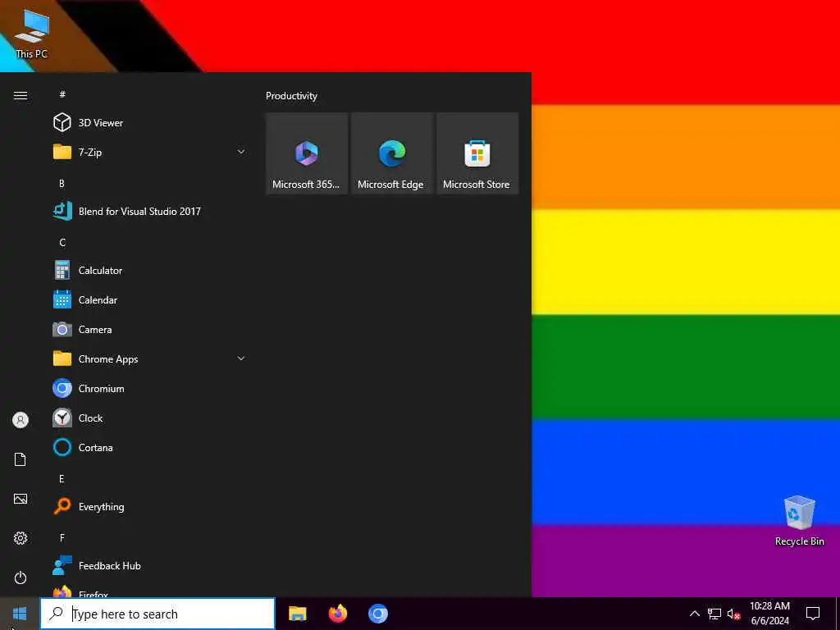Open 3D Viewer from the app list
The image size is (840, 630).
pos(150,123)
